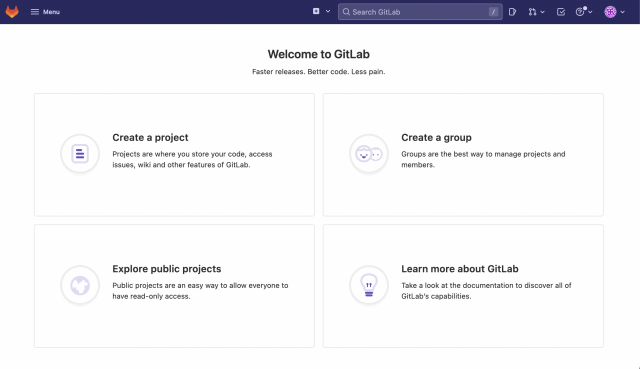This screenshot has width=640, height=369.
Task: Expand the create new dropdown arrow
Action: (x=328, y=11)
